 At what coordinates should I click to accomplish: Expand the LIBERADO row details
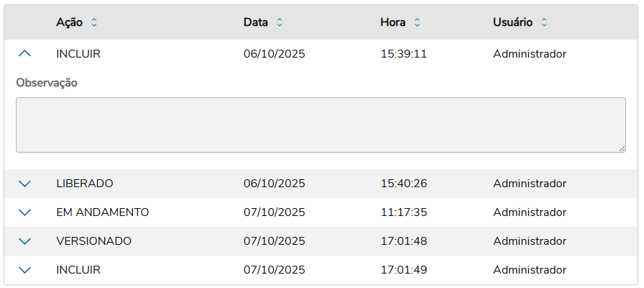25,184
